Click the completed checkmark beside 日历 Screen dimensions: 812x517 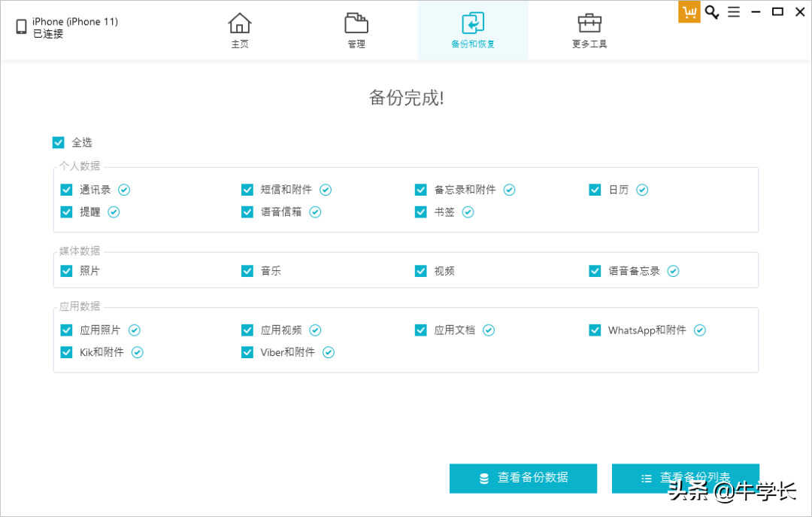[x=642, y=190]
